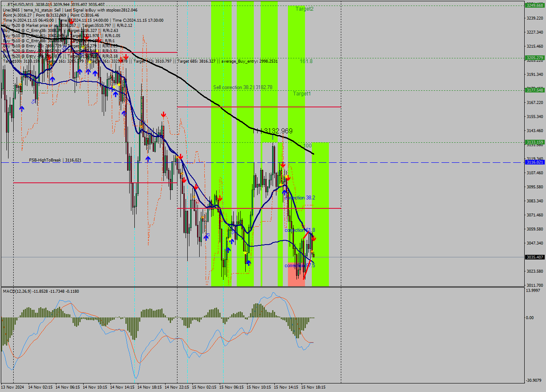Click the 14 Nov 10:15 time label

[95, 387]
